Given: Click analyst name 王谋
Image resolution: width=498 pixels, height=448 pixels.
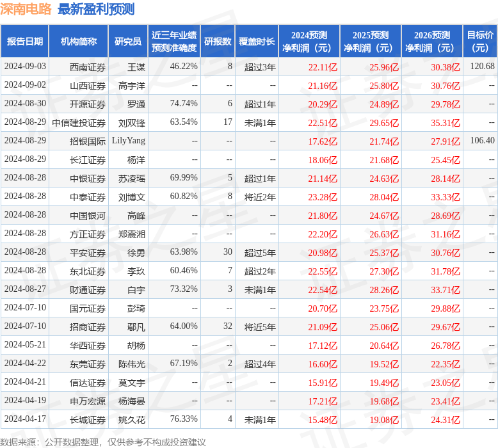Looking at the screenshot, I should click(x=136, y=67).
